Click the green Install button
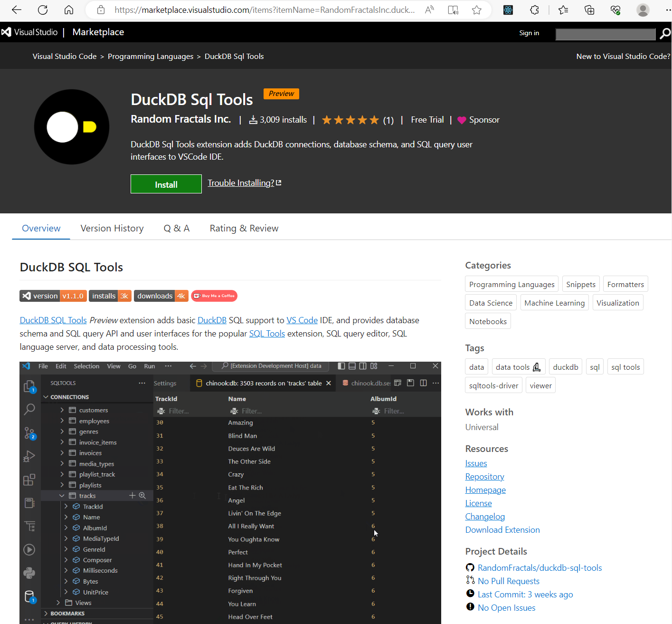Image resolution: width=672 pixels, height=624 pixels. pyautogui.click(x=166, y=184)
